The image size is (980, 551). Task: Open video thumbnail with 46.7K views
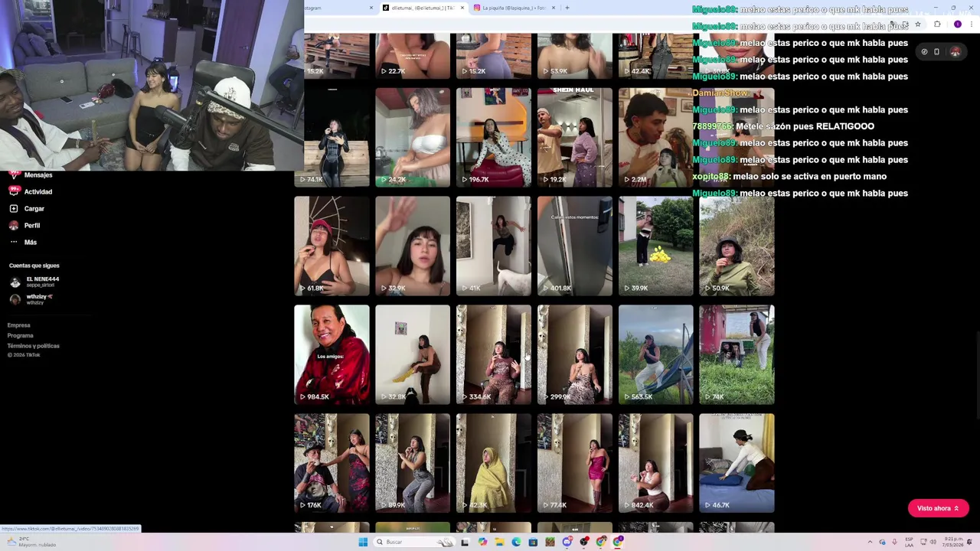click(x=737, y=463)
